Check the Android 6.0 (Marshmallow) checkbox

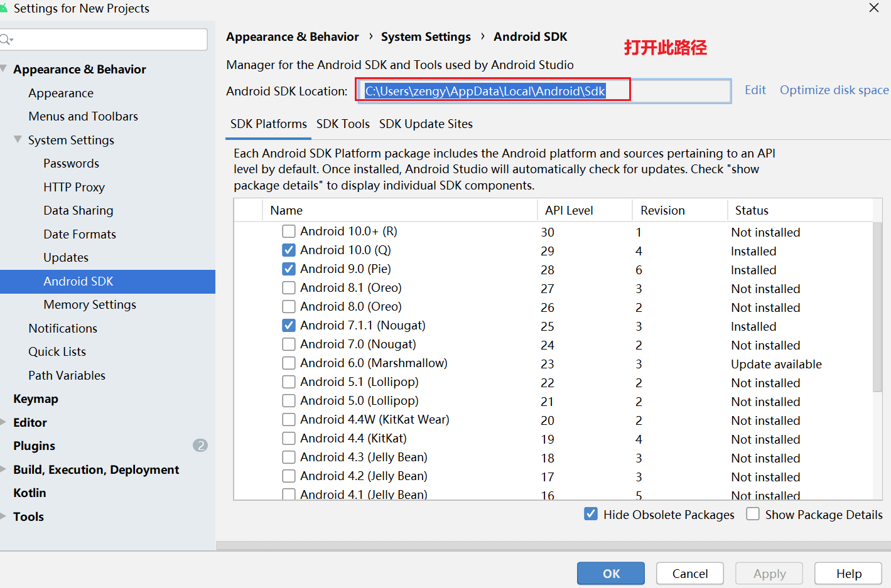tap(289, 363)
